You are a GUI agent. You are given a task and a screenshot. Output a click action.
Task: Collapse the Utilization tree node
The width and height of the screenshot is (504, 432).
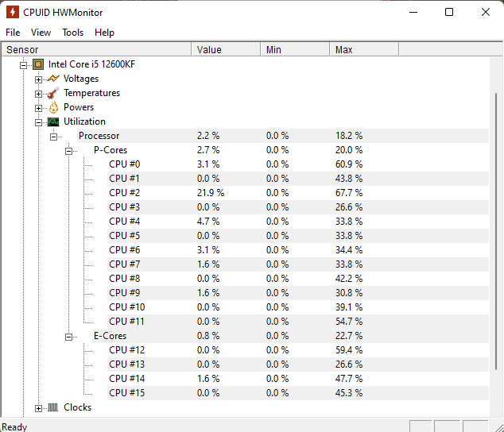[39, 123]
